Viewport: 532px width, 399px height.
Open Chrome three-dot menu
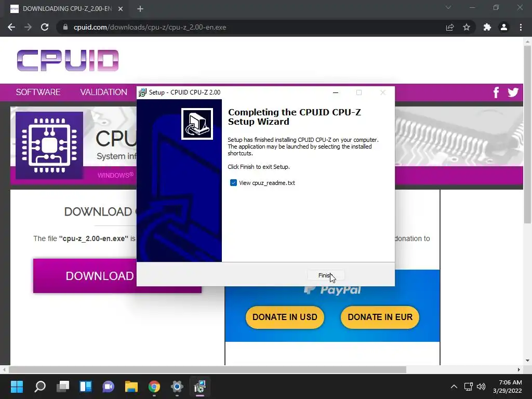coord(521,27)
